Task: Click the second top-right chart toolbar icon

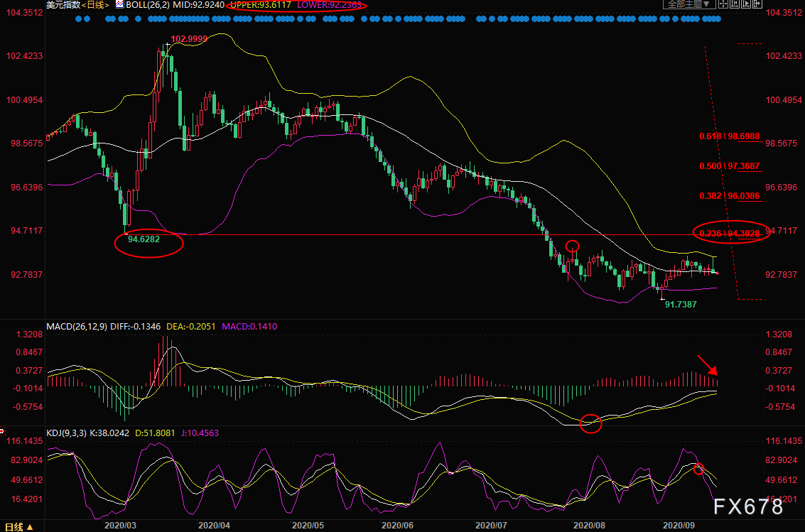Action: (x=734, y=4)
